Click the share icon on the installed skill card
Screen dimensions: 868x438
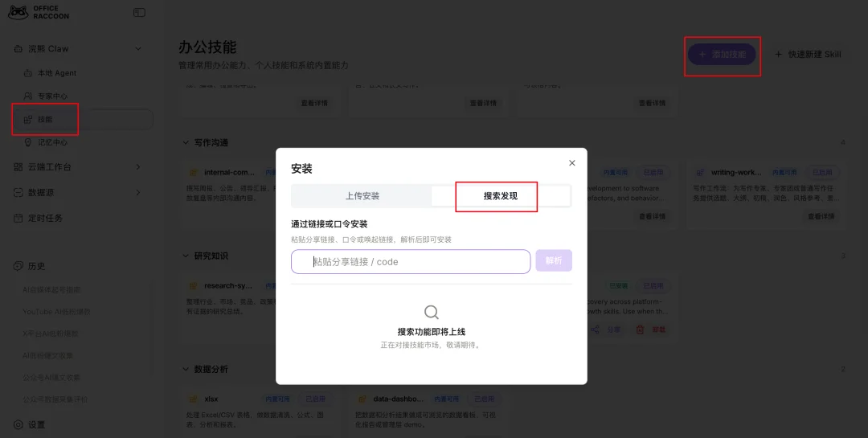point(595,330)
